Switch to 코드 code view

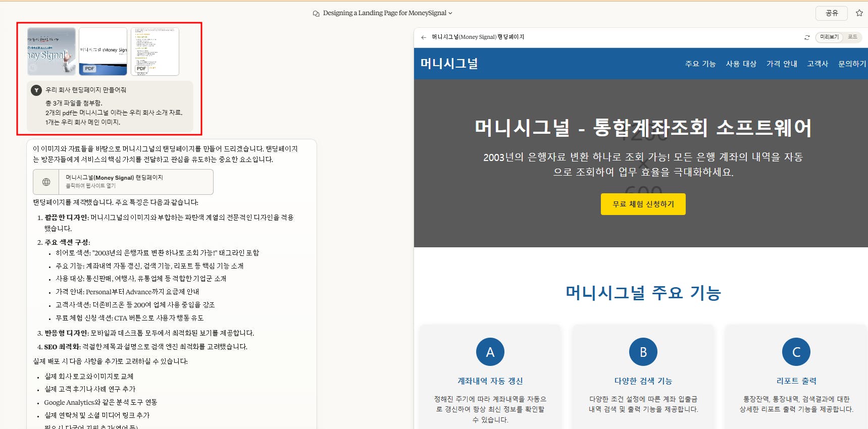[x=852, y=37]
